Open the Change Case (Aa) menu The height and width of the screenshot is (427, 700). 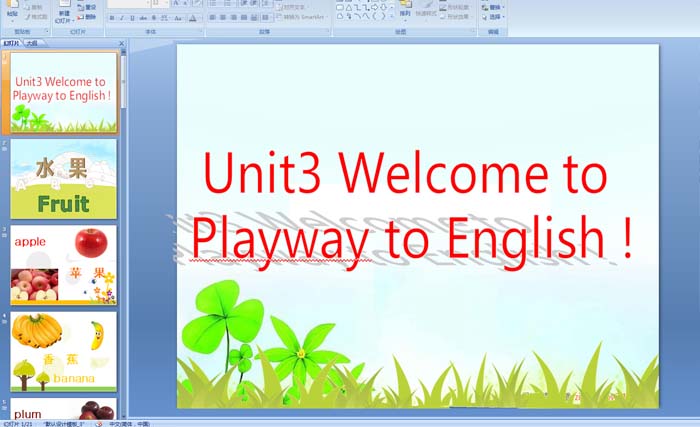tap(178, 18)
